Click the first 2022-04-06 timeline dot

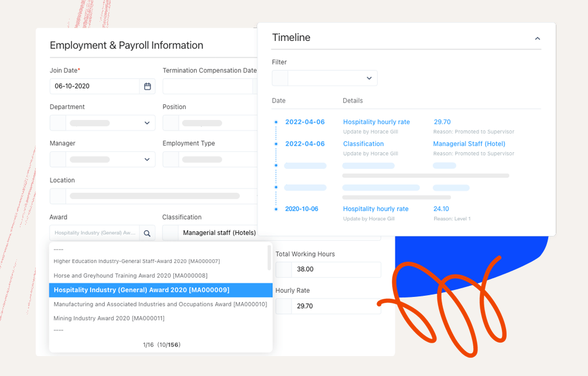click(276, 122)
